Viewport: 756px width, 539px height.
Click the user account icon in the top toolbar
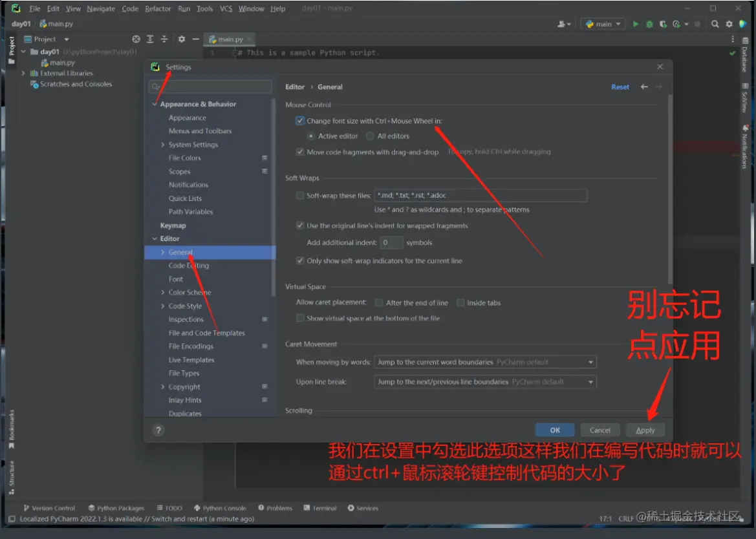pos(564,24)
